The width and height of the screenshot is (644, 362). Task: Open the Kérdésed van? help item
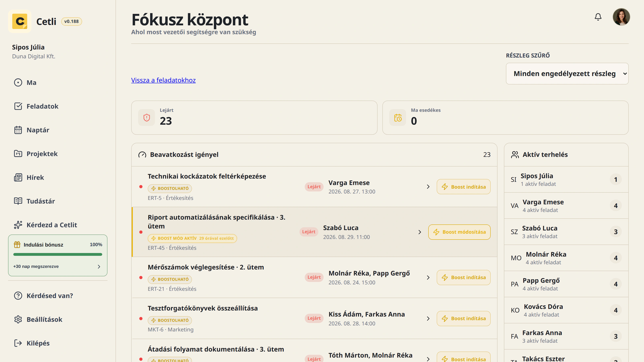click(x=58, y=296)
